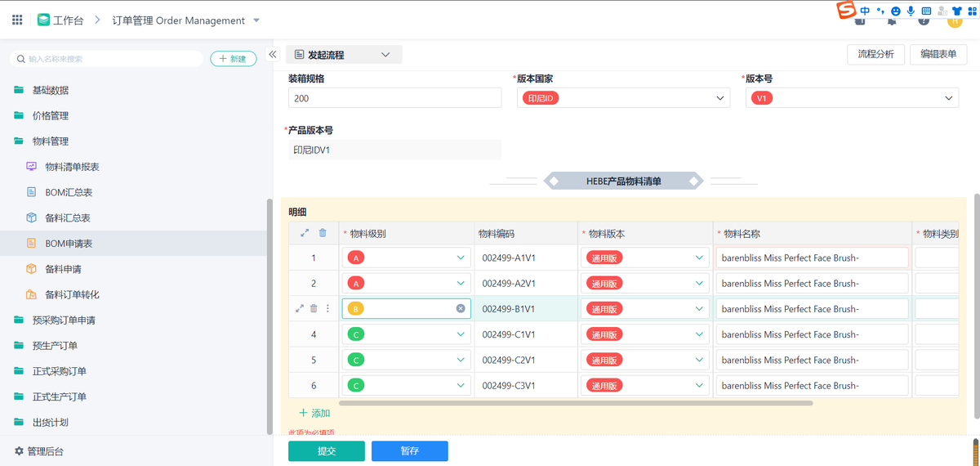Click the 提交 button
The image size is (980, 466).
[x=327, y=451]
